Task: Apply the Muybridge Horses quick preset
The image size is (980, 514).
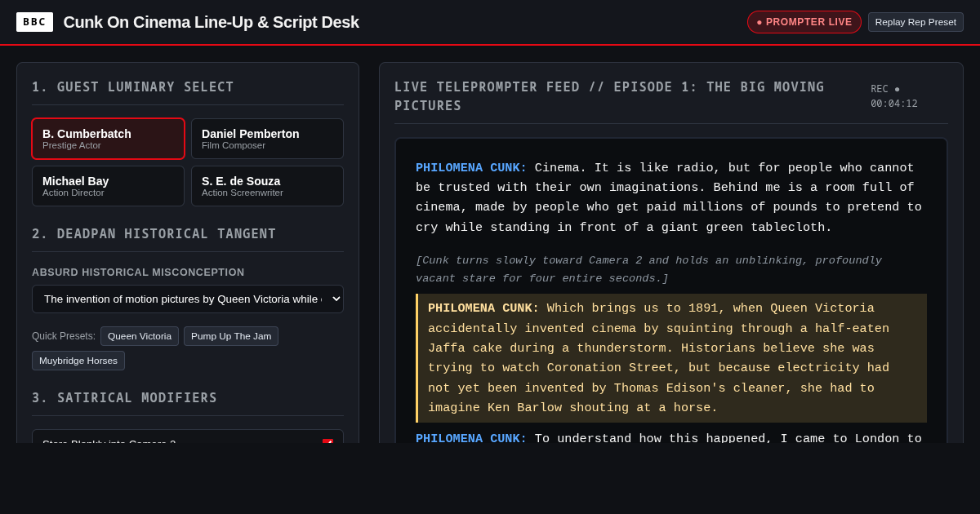Action: pos(78,361)
